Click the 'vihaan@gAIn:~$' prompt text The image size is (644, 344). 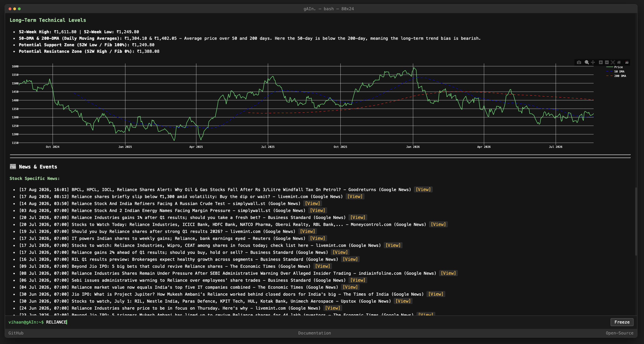26,322
